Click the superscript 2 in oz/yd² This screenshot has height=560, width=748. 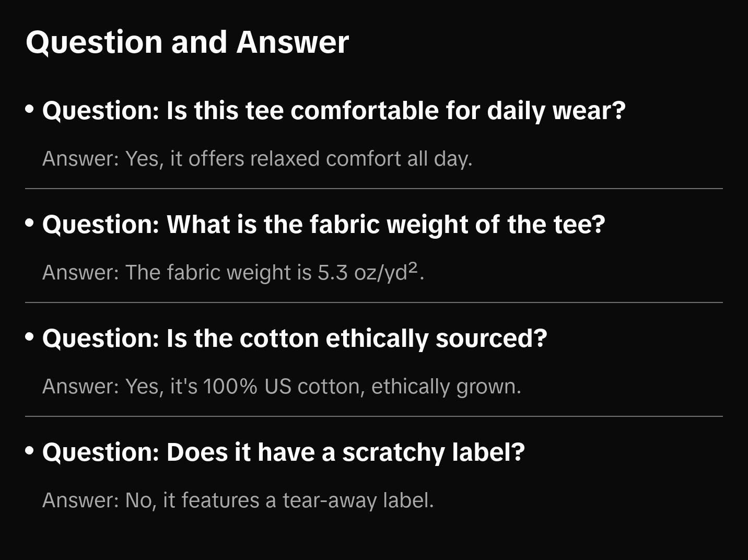(x=413, y=267)
